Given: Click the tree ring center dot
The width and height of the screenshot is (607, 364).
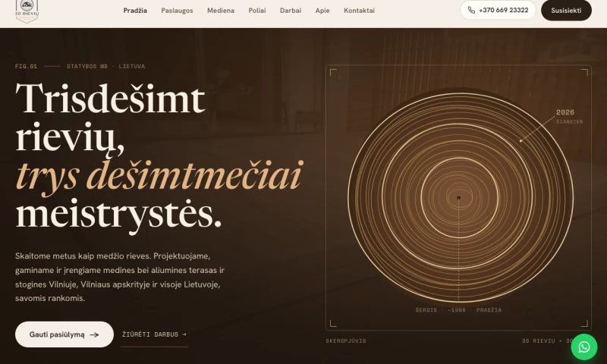Looking at the screenshot, I should pos(459,198).
